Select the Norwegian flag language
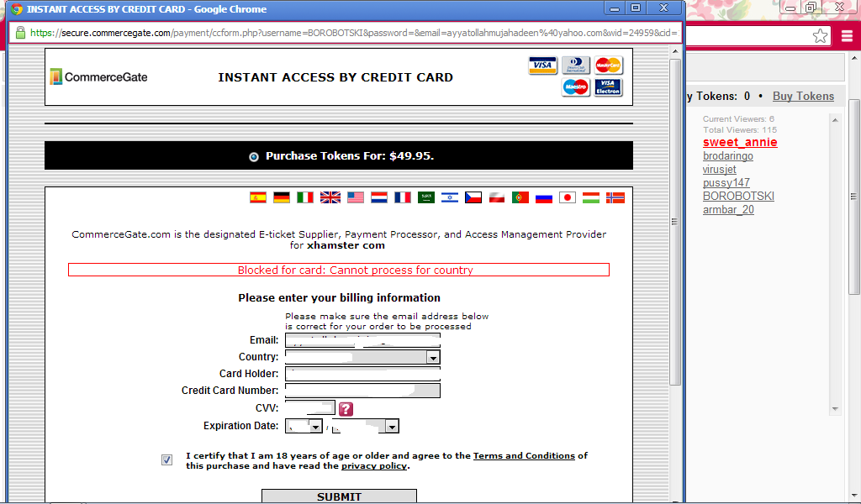This screenshot has width=861, height=504. click(615, 197)
